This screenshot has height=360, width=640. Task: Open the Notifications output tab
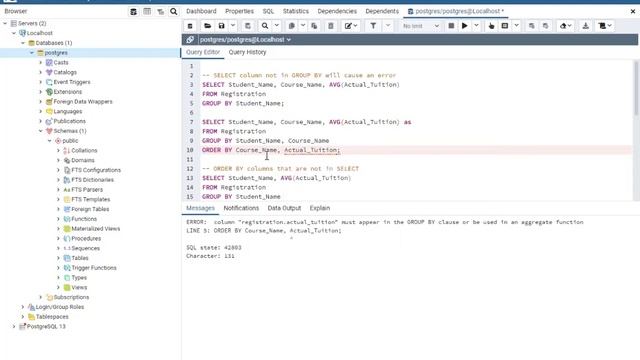241,208
